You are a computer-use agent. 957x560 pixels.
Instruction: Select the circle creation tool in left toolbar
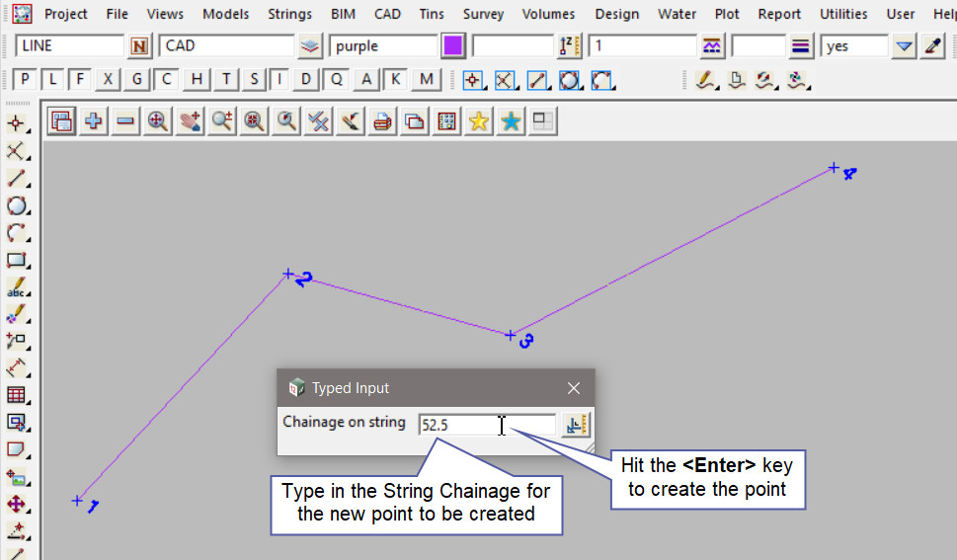(16, 206)
